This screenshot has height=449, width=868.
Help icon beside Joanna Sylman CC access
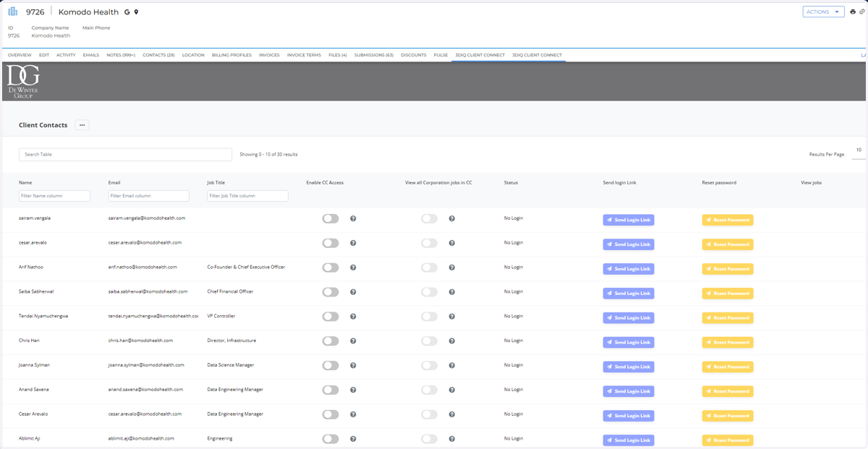(x=353, y=365)
